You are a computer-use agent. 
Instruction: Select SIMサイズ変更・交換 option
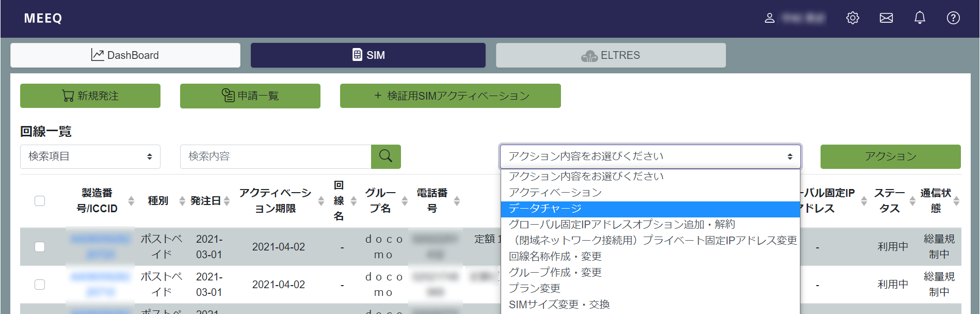click(x=650, y=305)
